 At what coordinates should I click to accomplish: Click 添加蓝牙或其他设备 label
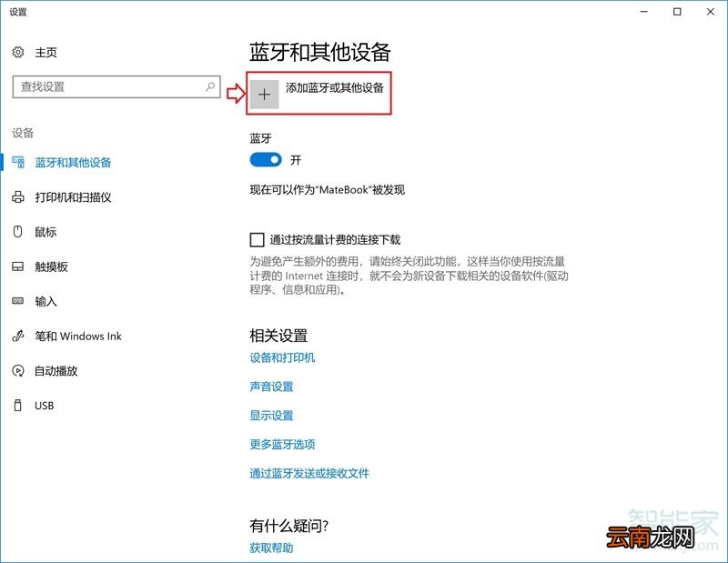point(335,87)
